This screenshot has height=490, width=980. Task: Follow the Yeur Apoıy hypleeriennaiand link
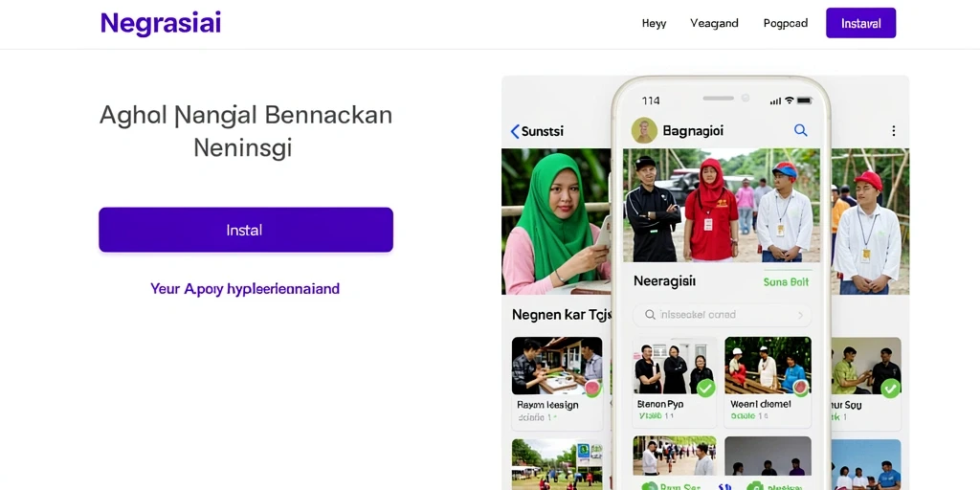point(245,289)
